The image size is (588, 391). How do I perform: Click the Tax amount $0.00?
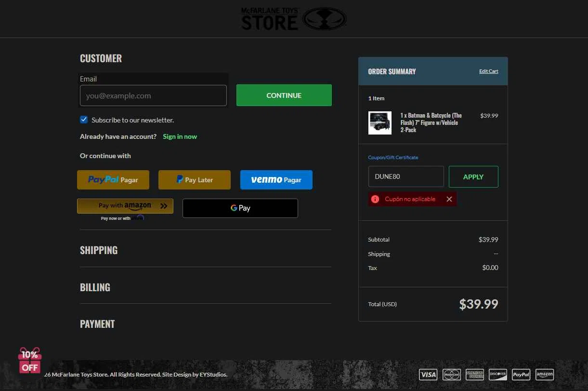pyautogui.click(x=490, y=268)
